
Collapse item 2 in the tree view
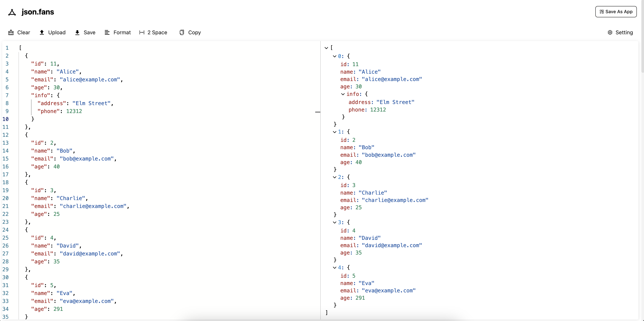pyautogui.click(x=334, y=177)
